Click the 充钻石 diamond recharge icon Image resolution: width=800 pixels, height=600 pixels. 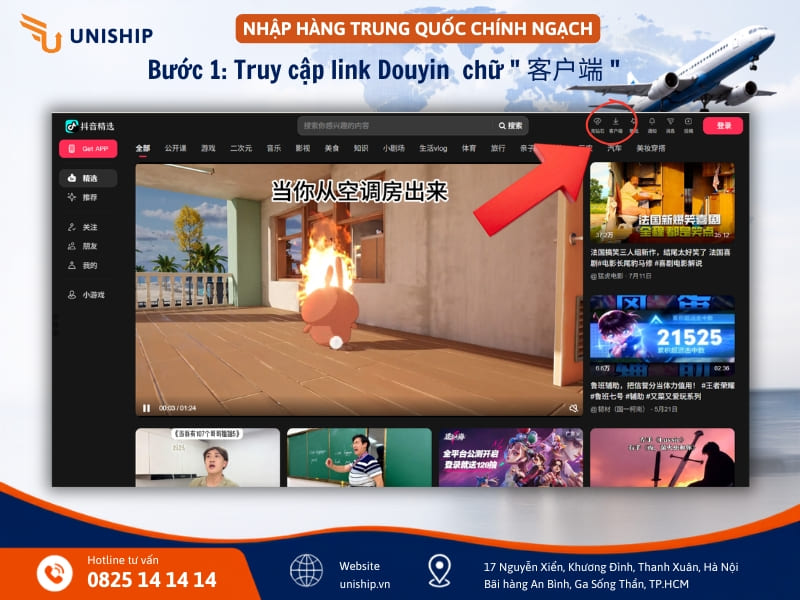click(597, 125)
